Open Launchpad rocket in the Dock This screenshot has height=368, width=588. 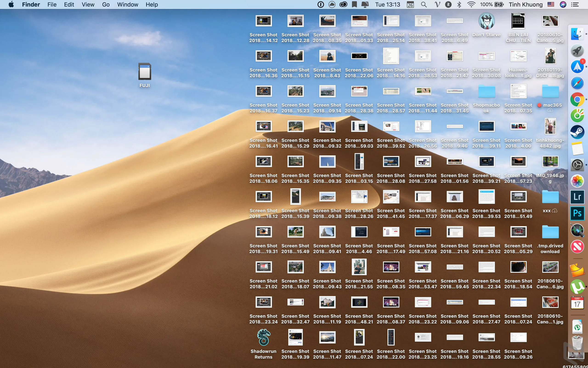[577, 50]
